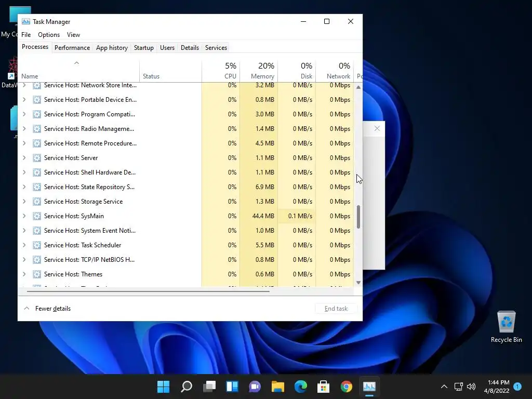
Task: Open the Widgets panel from taskbar
Action: [x=232, y=387]
